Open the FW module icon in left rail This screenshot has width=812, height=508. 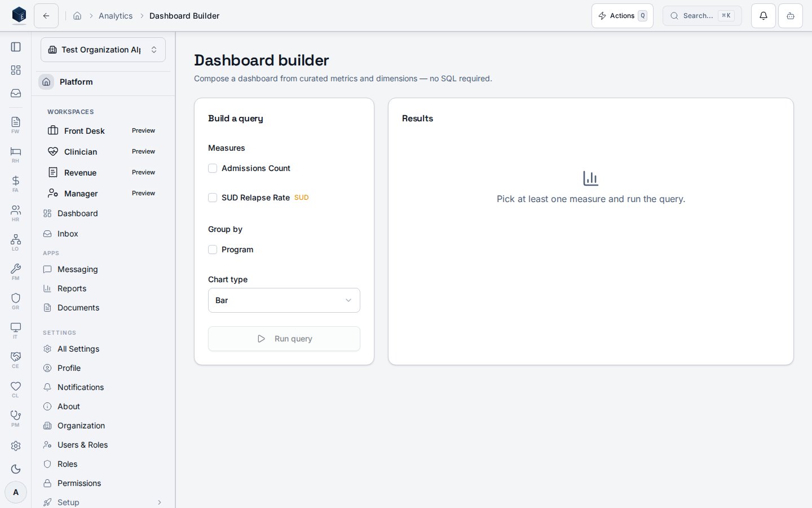[x=16, y=125]
